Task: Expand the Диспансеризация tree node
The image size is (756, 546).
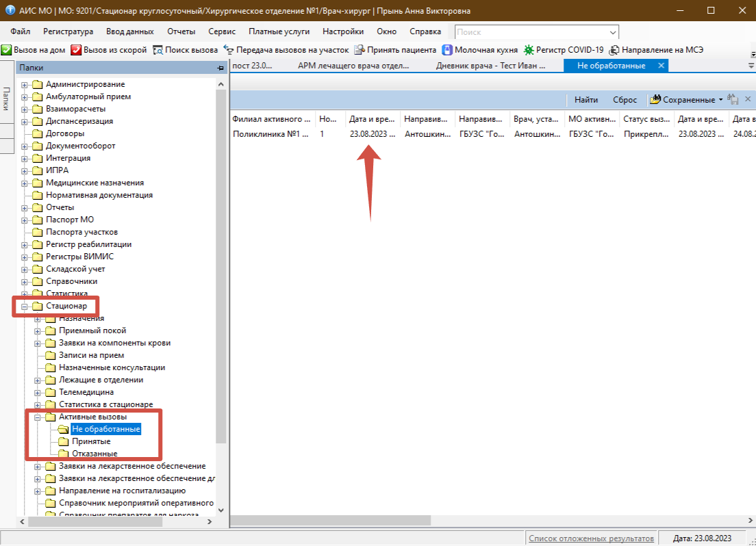Action: (x=25, y=121)
